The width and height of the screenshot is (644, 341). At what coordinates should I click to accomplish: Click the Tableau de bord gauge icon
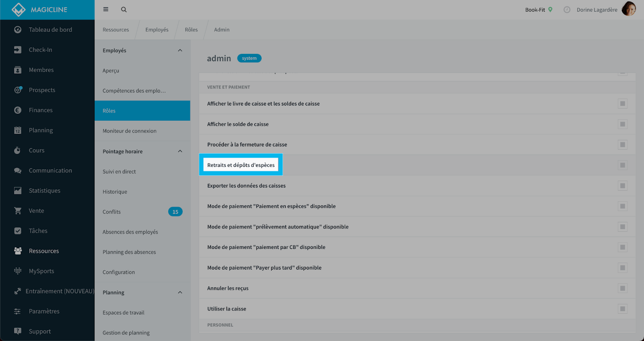[18, 30]
